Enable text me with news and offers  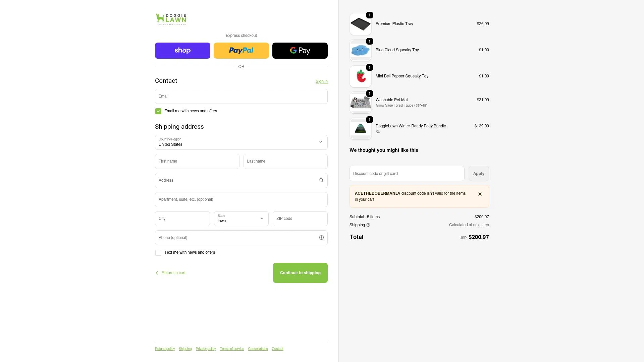(x=158, y=252)
